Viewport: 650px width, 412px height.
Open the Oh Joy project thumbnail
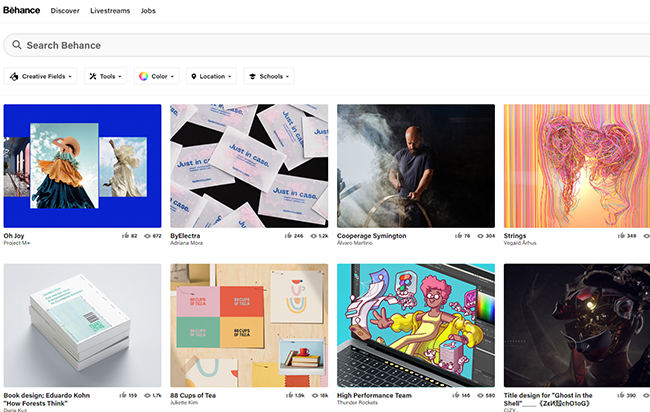coord(82,166)
